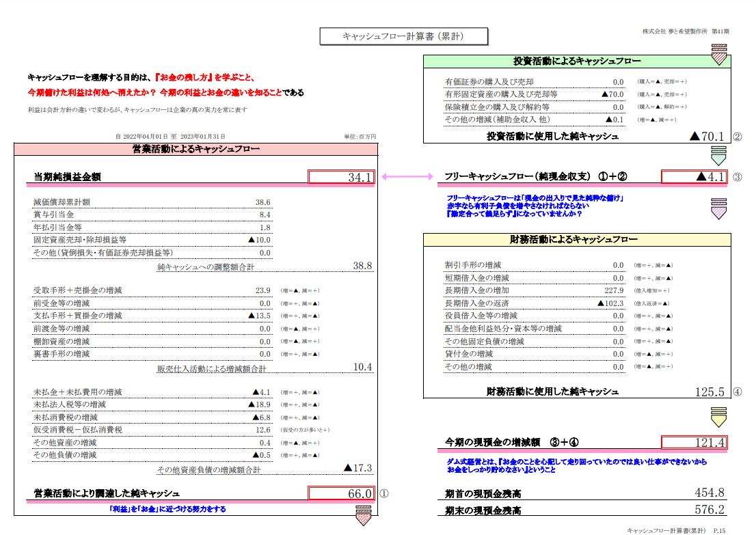The image size is (756, 535).
Task: Click the 純キャッシュへの調整額合計 value 38.8
Action: coord(362,266)
